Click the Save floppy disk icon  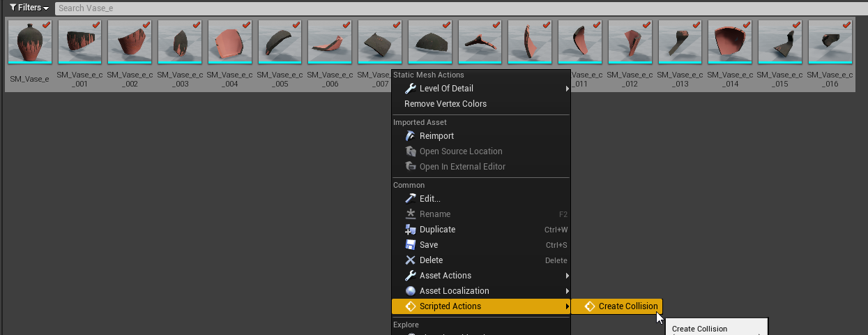411,245
